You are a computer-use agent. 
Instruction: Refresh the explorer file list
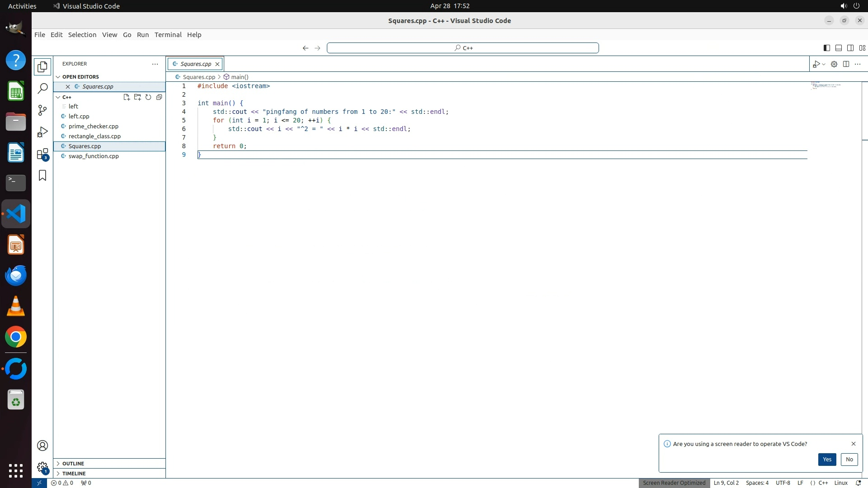(x=148, y=97)
